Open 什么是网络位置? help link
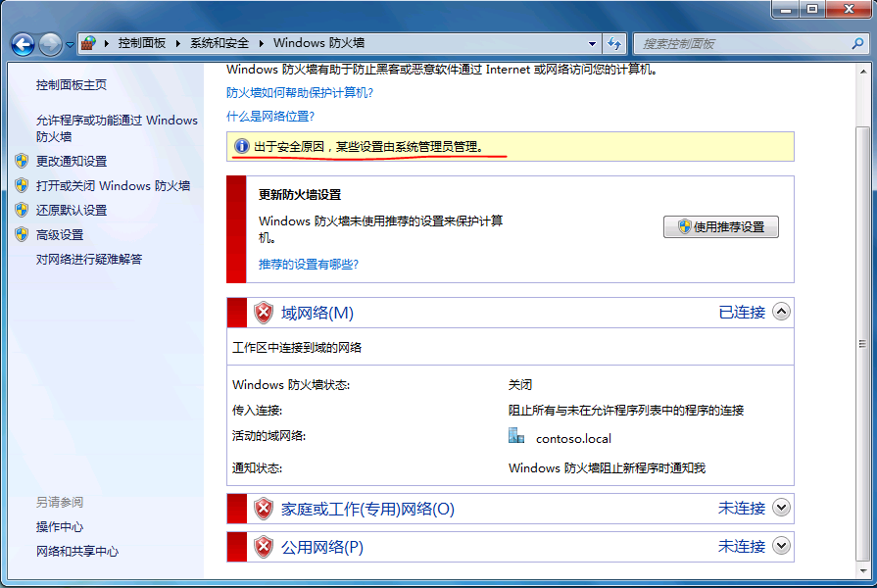Viewport: 877px width, 588px height. tap(270, 117)
